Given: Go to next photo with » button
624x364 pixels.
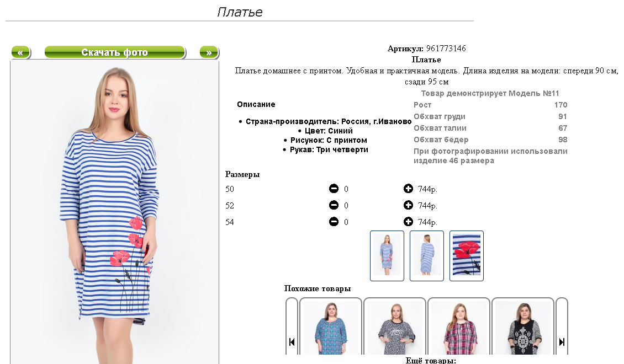Looking at the screenshot, I should coord(209,52).
